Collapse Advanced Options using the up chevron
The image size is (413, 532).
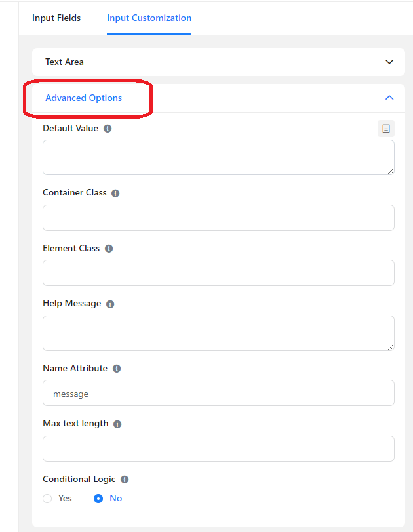(x=389, y=98)
